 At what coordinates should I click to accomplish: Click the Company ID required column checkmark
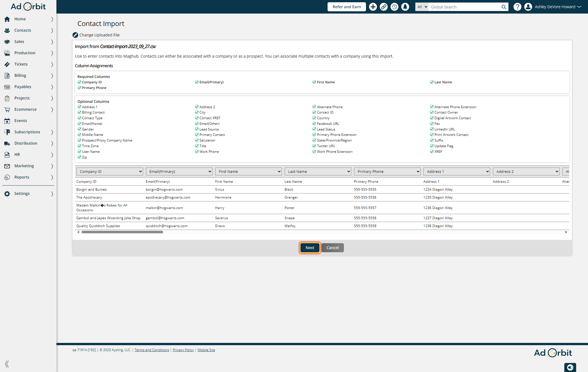(x=79, y=82)
